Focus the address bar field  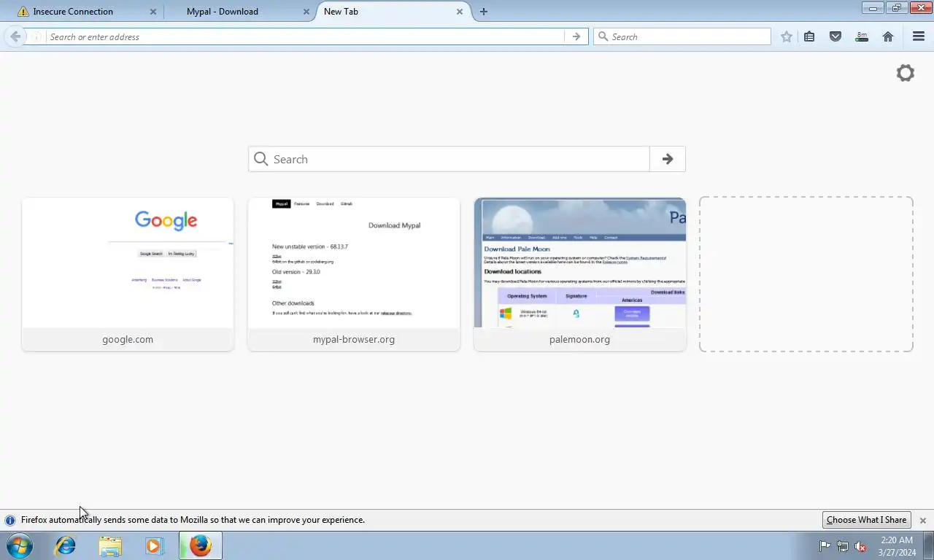305,36
